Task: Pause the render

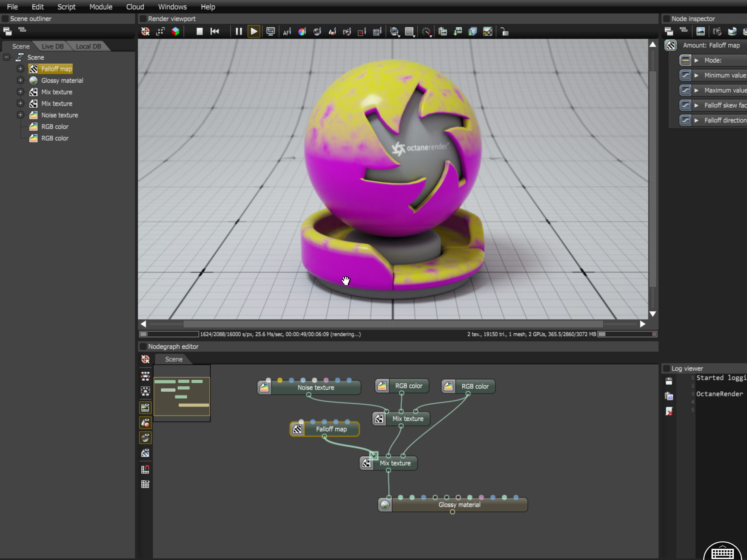Action: click(x=238, y=32)
